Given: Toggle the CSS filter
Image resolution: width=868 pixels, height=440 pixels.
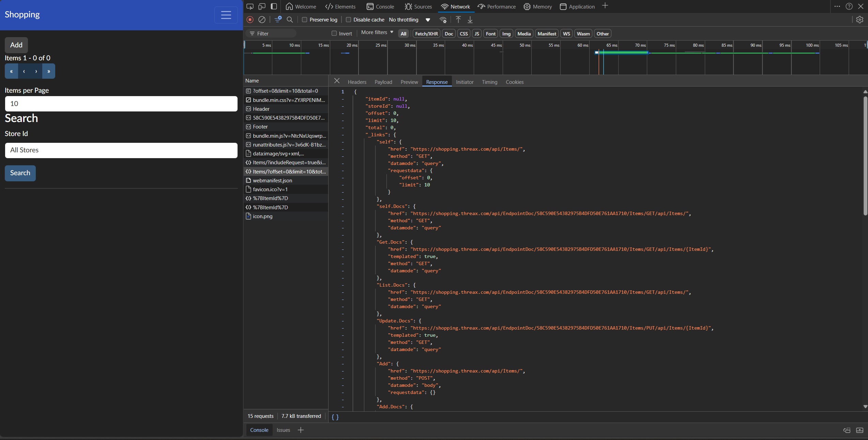Looking at the screenshot, I should point(463,34).
